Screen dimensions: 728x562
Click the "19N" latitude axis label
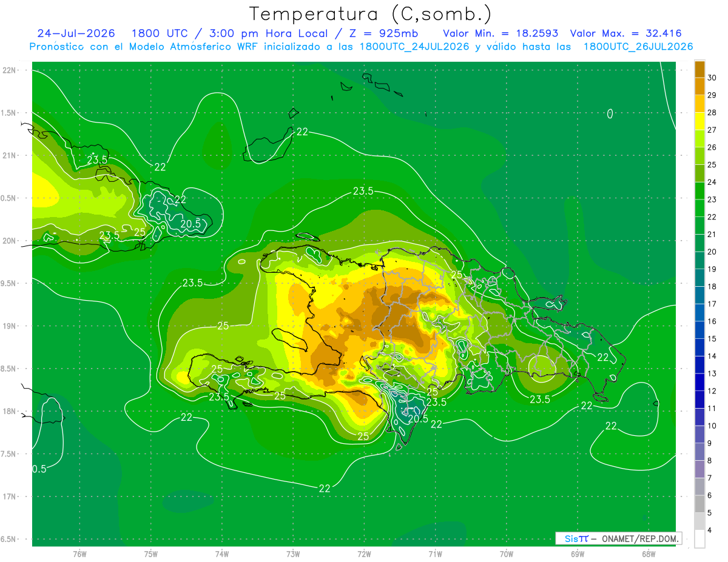tap(10, 326)
